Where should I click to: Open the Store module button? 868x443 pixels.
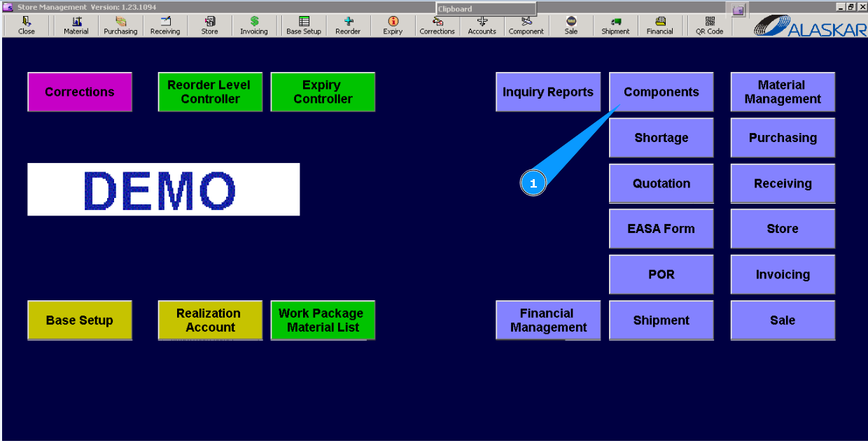coord(783,228)
